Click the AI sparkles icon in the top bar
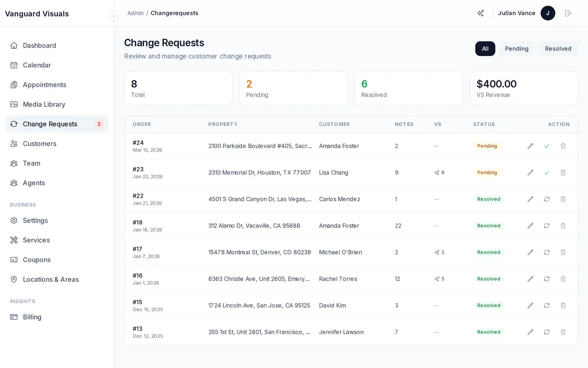The width and height of the screenshot is (588, 368). tap(480, 13)
